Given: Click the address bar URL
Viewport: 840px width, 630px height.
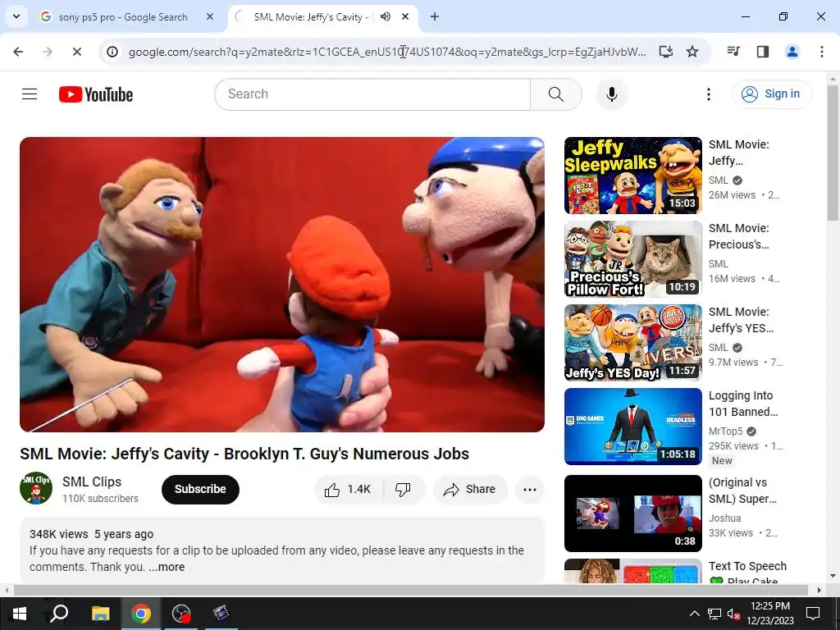Looking at the screenshot, I should point(387,52).
